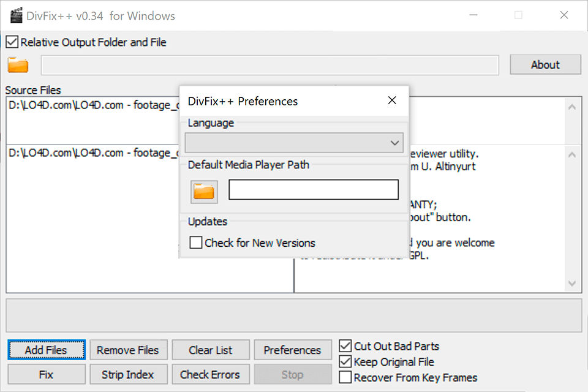Click Strip Index
Viewport: 588px width, 392px height.
(x=128, y=374)
